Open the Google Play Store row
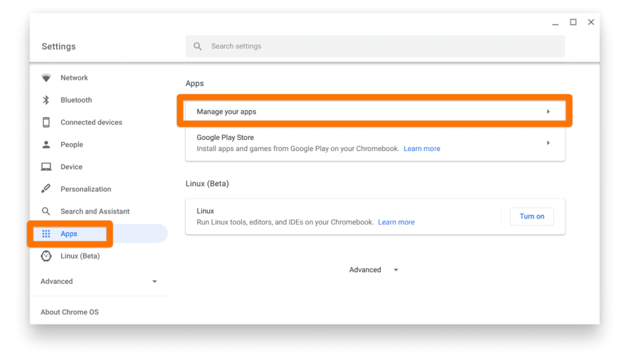 pyautogui.click(x=375, y=142)
